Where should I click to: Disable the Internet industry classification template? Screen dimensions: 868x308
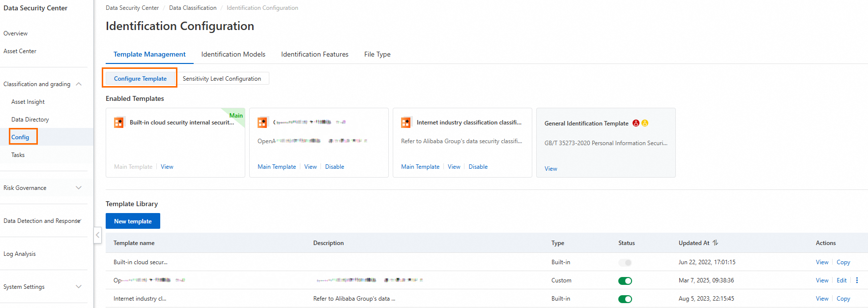coord(478,167)
